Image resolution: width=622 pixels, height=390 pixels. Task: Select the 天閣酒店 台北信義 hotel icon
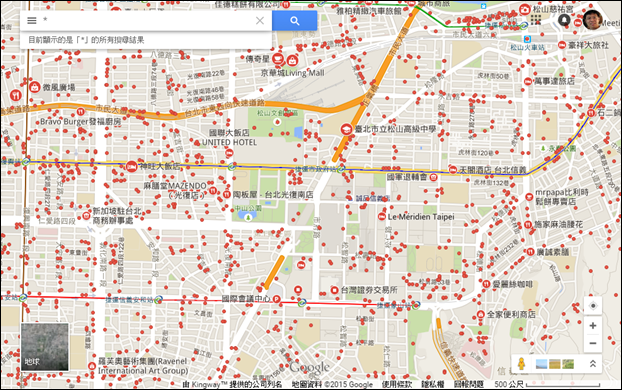tap(453, 170)
